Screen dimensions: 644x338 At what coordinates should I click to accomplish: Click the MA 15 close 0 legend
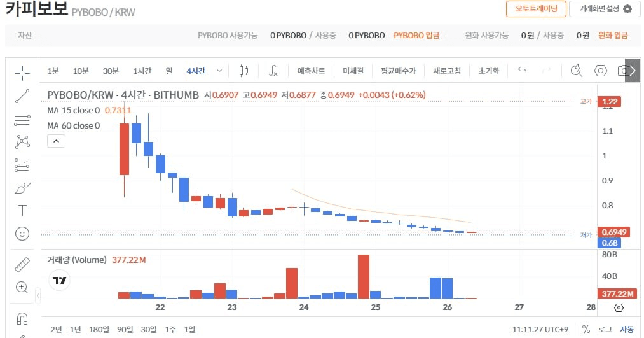coord(74,110)
